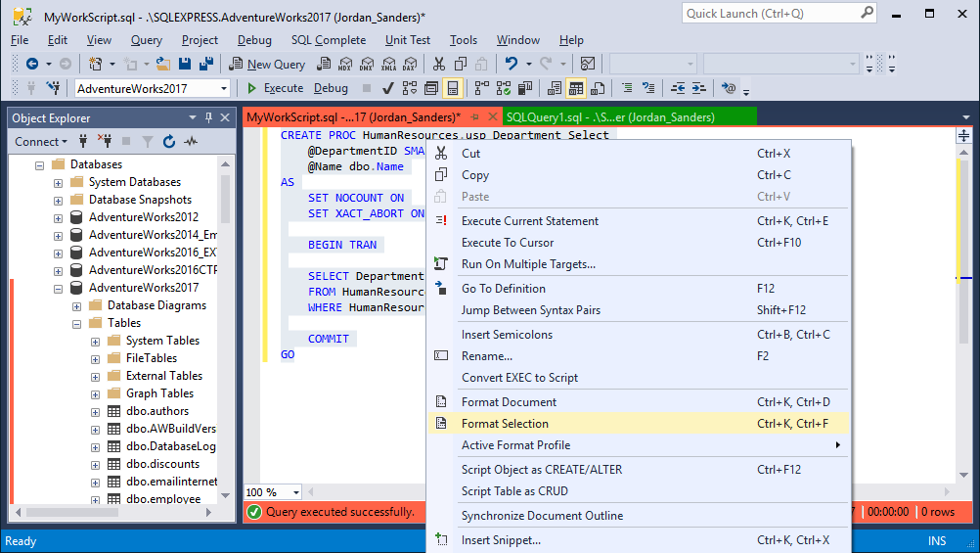
Task: Choose Format Selection from the context menu
Action: (x=638, y=424)
